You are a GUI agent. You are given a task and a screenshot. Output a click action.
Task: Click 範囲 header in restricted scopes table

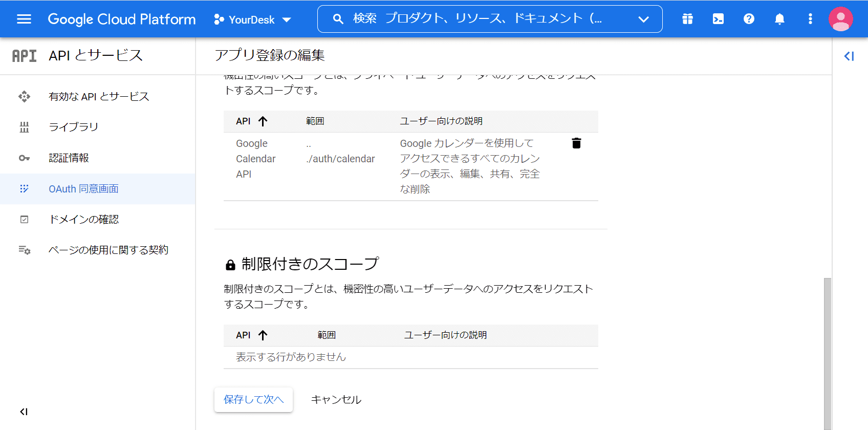coord(327,335)
